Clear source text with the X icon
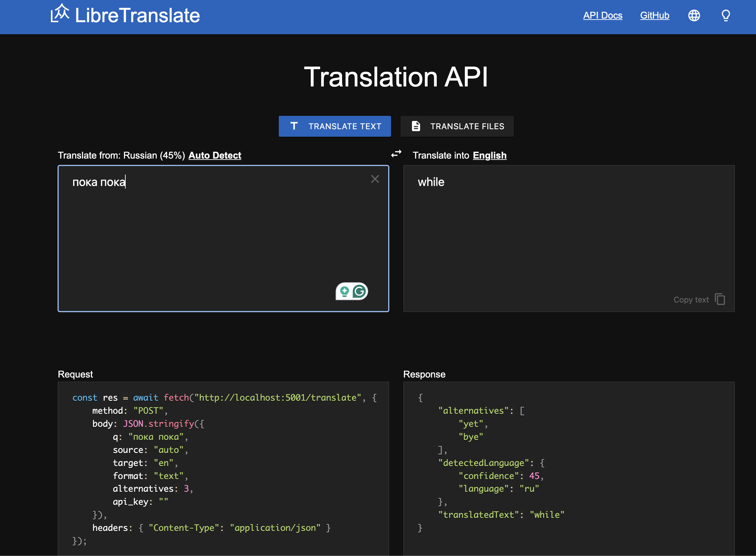This screenshot has width=756, height=556. [375, 179]
